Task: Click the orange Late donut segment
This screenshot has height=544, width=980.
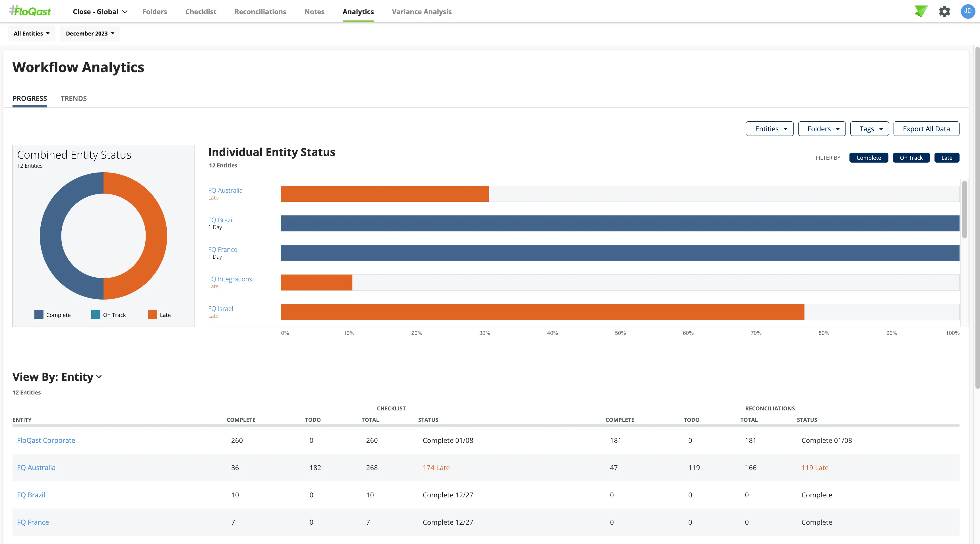Action: click(156, 236)
